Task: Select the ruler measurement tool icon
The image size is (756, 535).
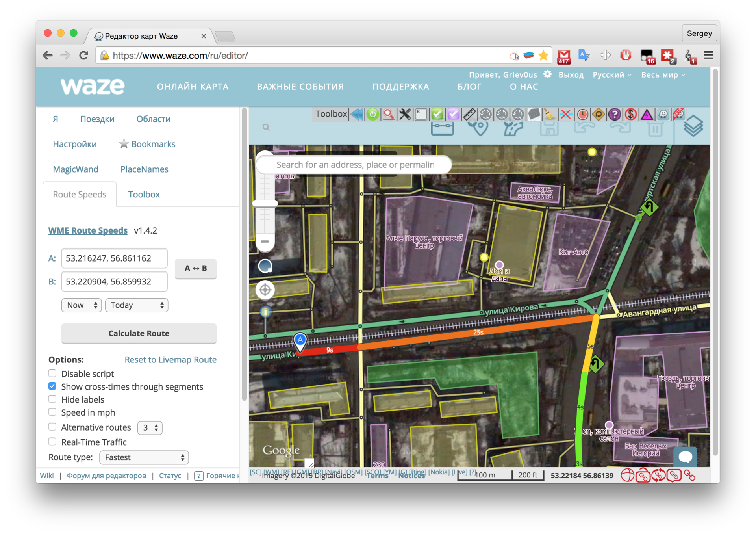Action: tap(469, 114)
